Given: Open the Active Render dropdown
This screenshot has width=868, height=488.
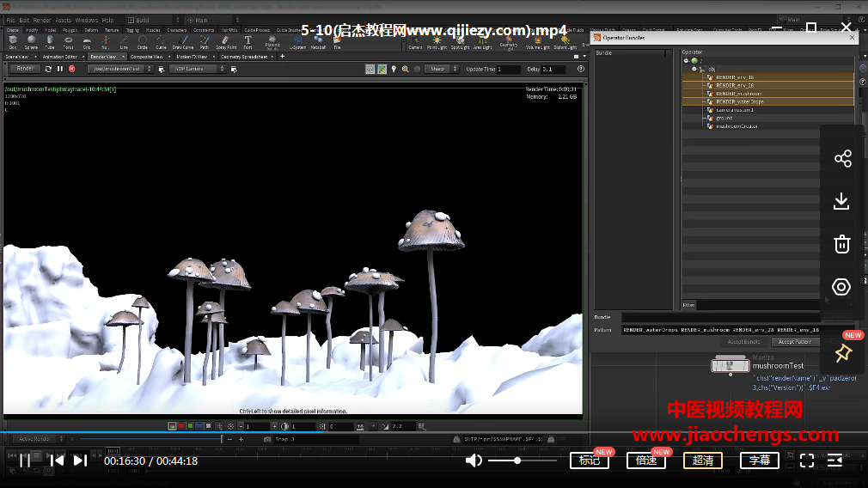Looking at the screenshot, I should point(38,439).
